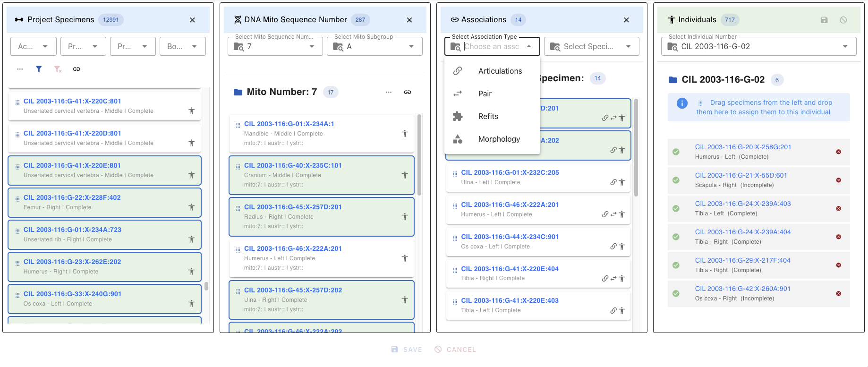This screenshot has height=367, width=868.
Task: Click green check on X-258G:201 Humerus row
Action: pyautogui.click(x=676, y=152)
